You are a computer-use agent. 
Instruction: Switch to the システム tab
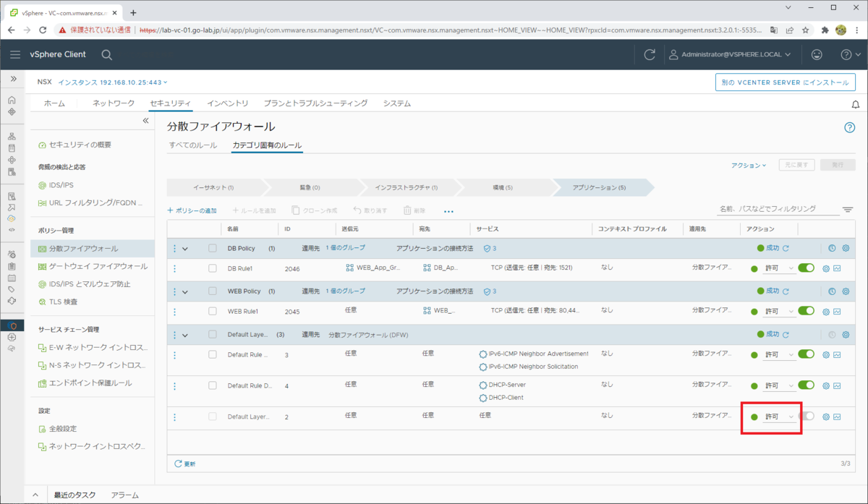coord(397,103)
